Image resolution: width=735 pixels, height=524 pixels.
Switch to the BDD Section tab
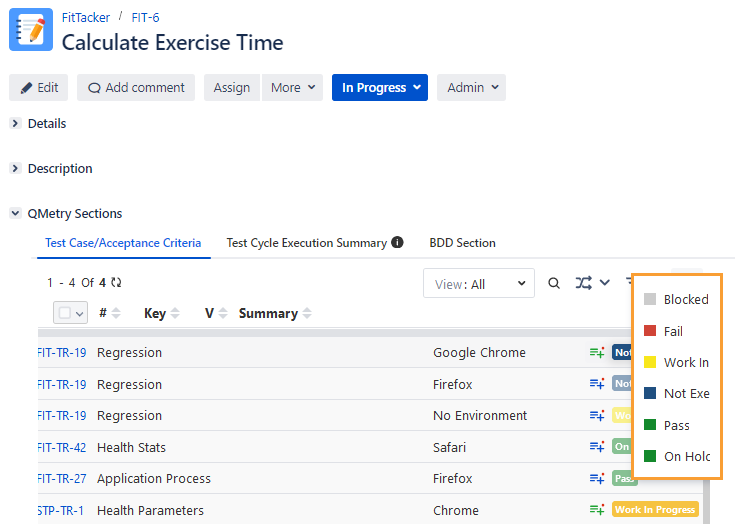(462, 243)
